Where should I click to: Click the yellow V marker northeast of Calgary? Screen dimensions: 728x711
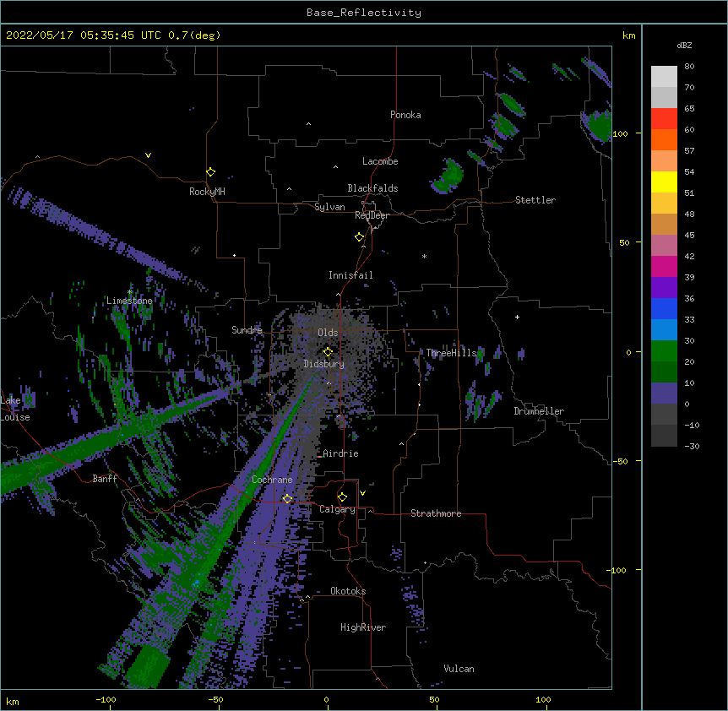[362, 493]
